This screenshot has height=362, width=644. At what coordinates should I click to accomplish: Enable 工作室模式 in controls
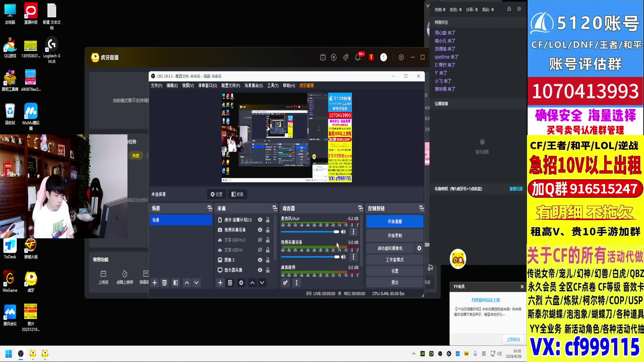coord(395,260)
